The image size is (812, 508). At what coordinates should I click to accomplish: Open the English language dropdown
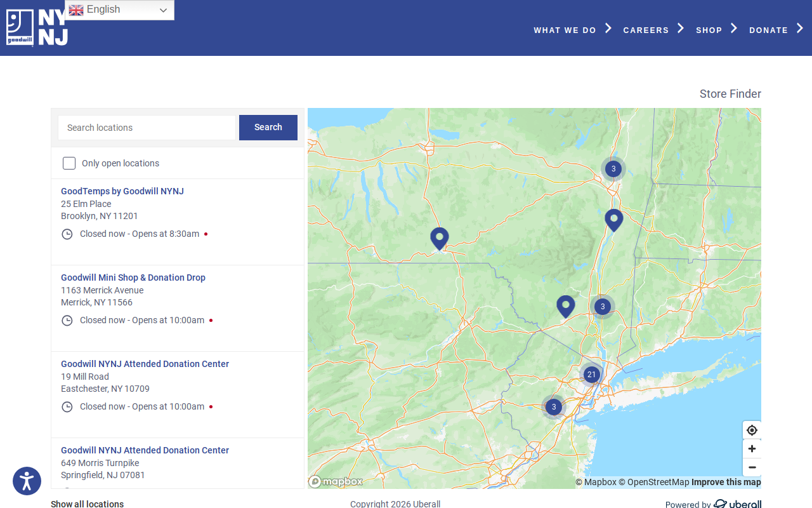(x=119, y=10)
